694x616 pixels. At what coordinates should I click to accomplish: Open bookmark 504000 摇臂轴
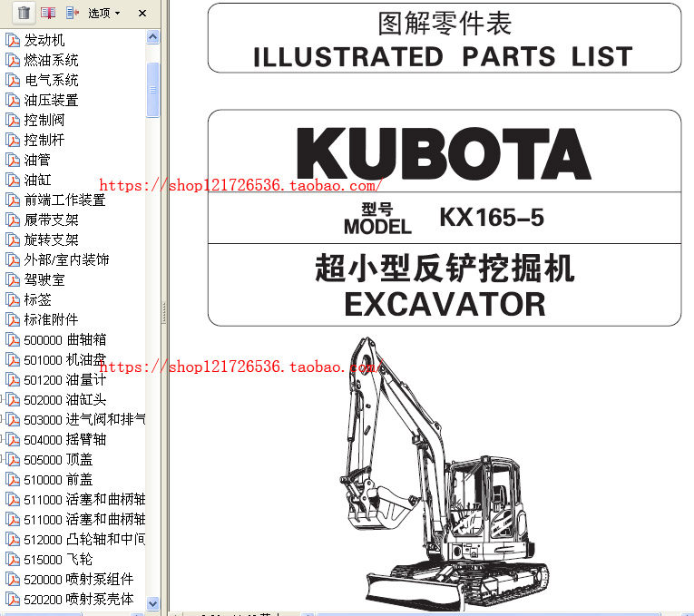[x=65, y=439]
